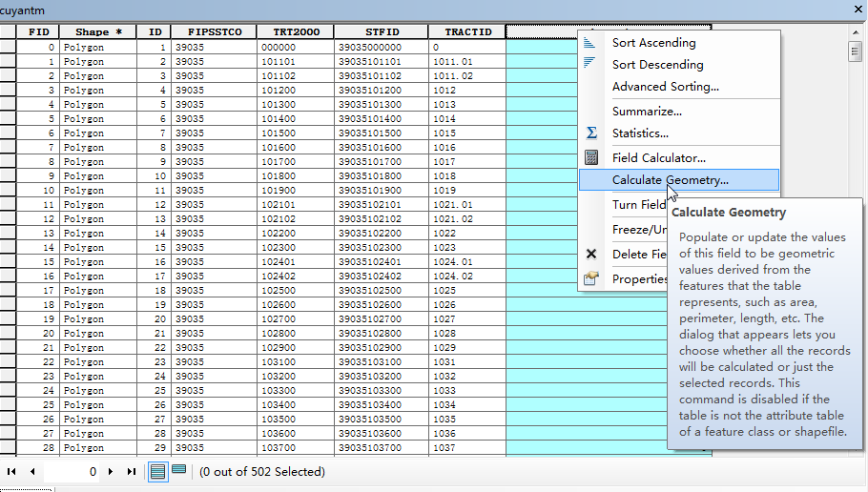This screenshot has height=492, width=868.
Task: Click the Properties icon in context menu
Action: 591,278
